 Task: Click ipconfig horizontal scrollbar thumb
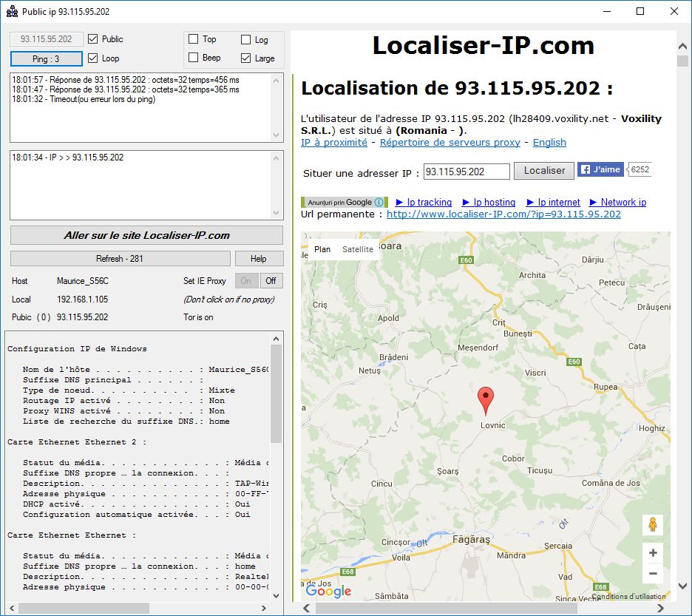pyautogui.click(x=84, y=608)
